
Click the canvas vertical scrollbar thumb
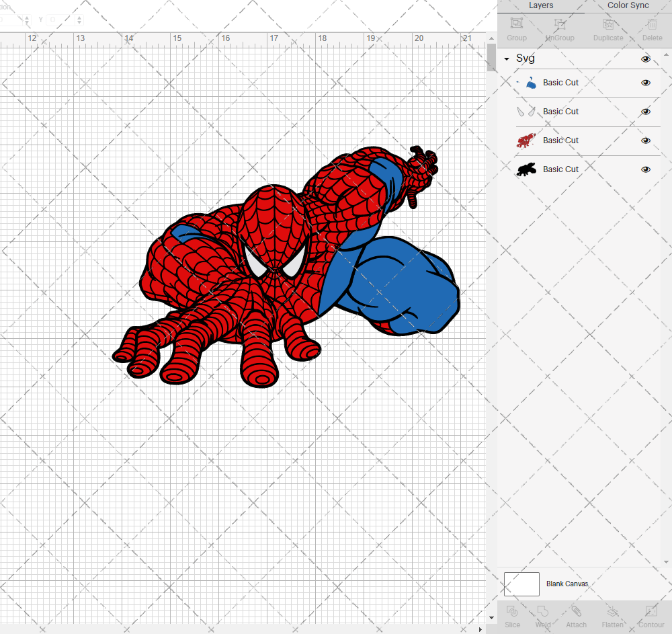492,57
